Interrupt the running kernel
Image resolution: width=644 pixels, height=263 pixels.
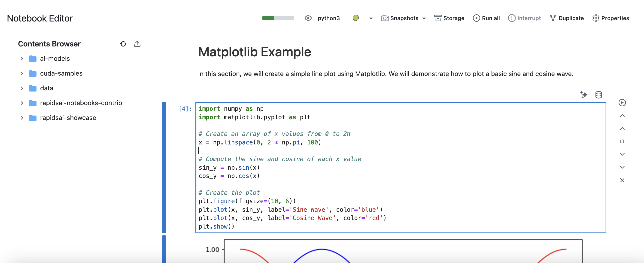524,18
